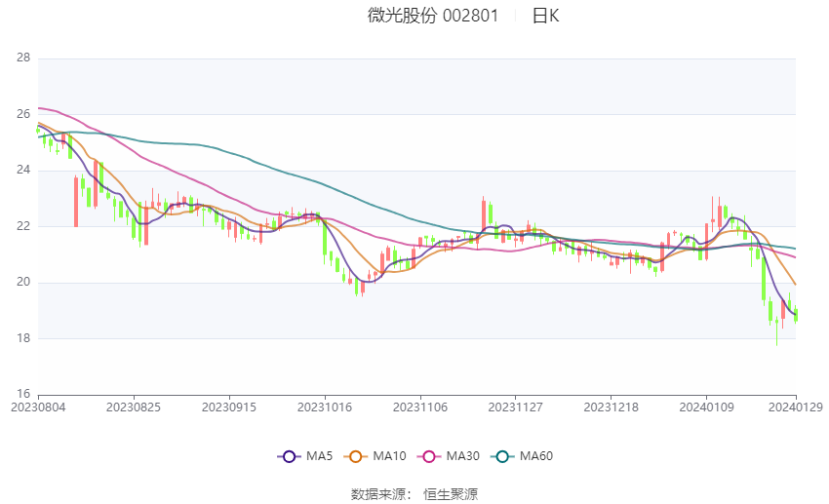This screenshot has width=829, height=504.
Task: Click x-axis date label 20240109
Action: tap(707, 407)
